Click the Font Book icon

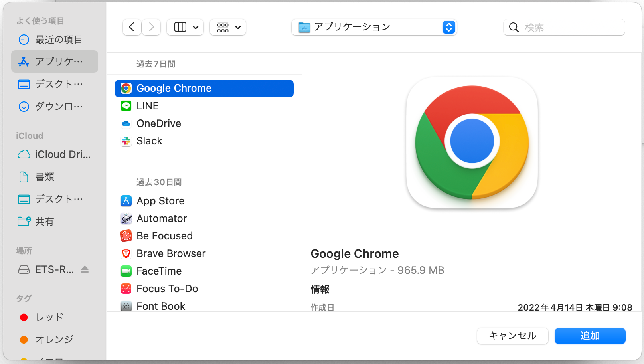[126, 306]
